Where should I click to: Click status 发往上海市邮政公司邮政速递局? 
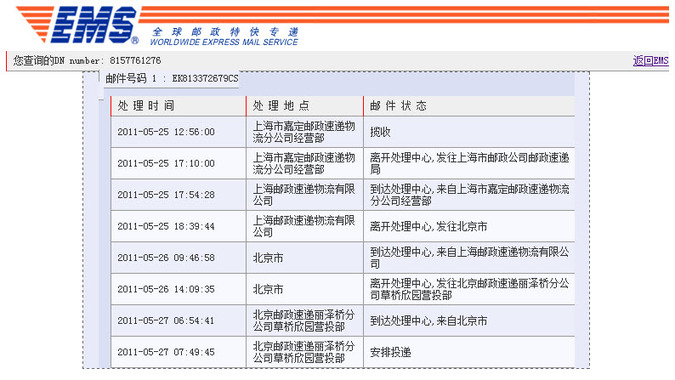click(x=470, y=164)
